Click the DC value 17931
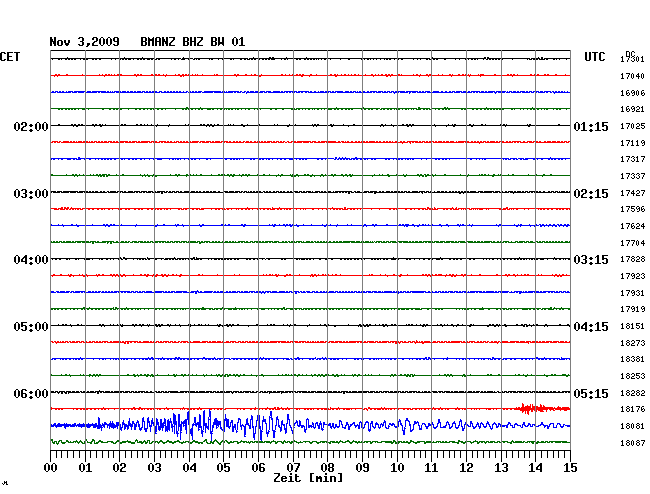This screenshot has height=494, width=650. click(x=633, y=293)
